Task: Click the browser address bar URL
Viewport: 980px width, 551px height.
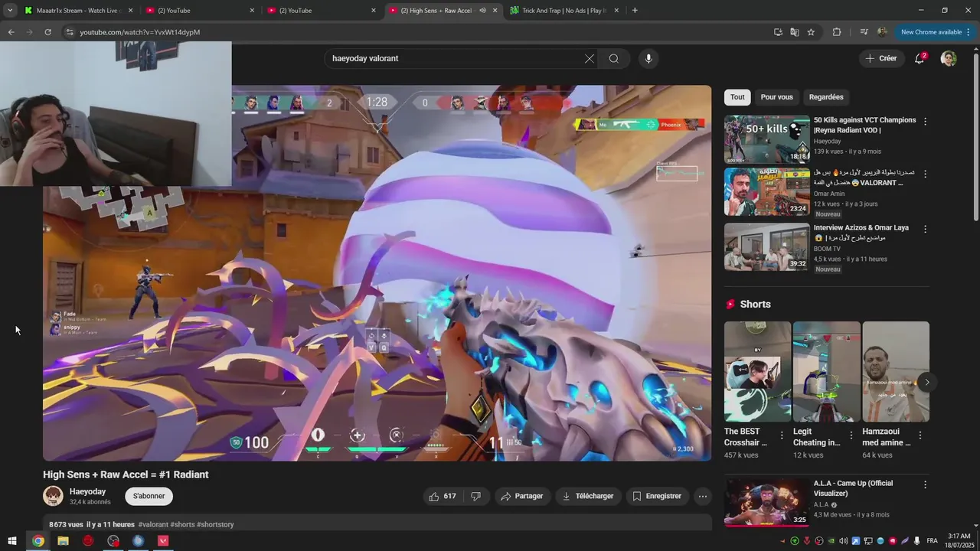Action: click(140, 32)
